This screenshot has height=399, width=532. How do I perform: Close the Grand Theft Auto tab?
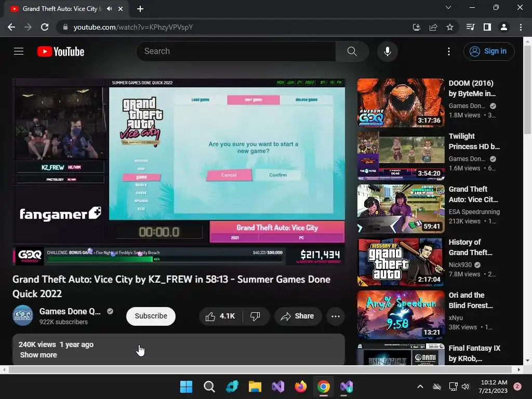tap(121, 9)
